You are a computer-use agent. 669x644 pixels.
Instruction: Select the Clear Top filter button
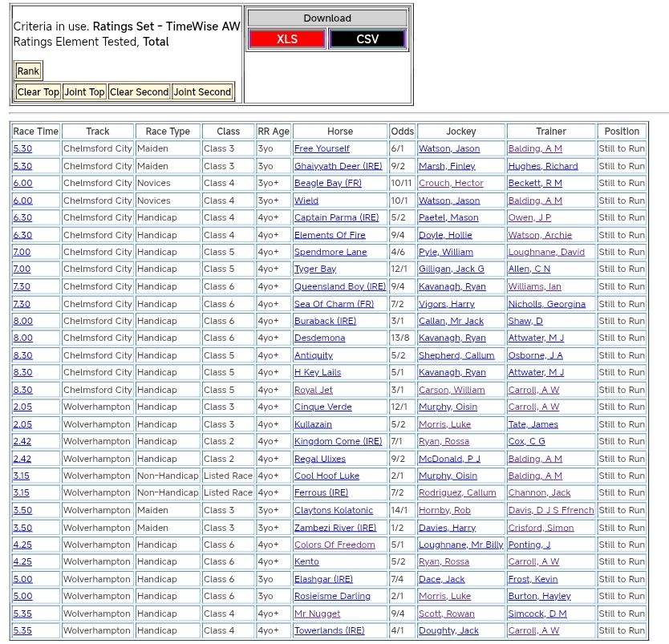click(x=39, y=92)
